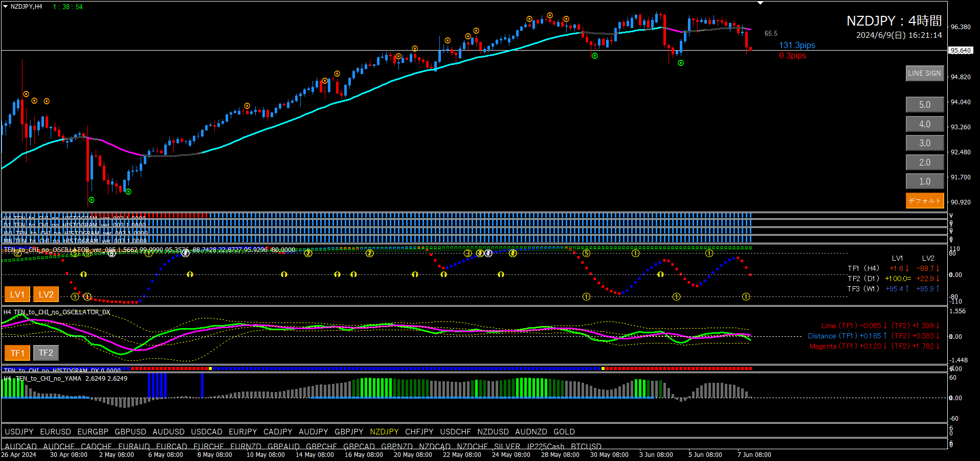Click the small triangle beside NZDJPY,H4 label

[x=6, y=7]
